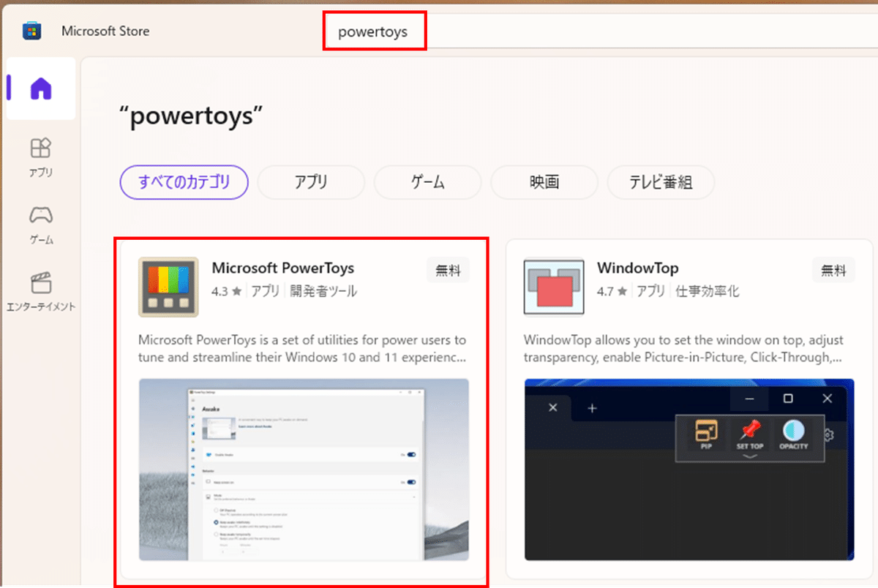The image size is (878, 588).
Task: Open the Home sidebar icon
Action: point(41,88)
